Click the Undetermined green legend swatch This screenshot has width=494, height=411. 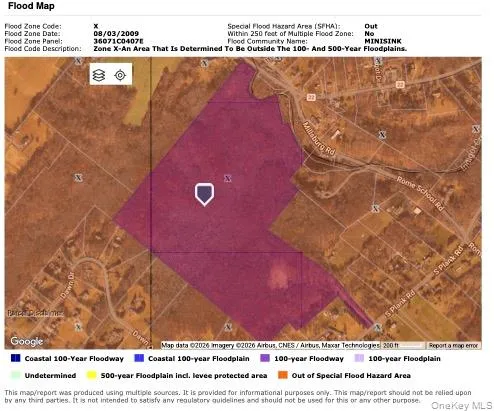pos(16,375)
